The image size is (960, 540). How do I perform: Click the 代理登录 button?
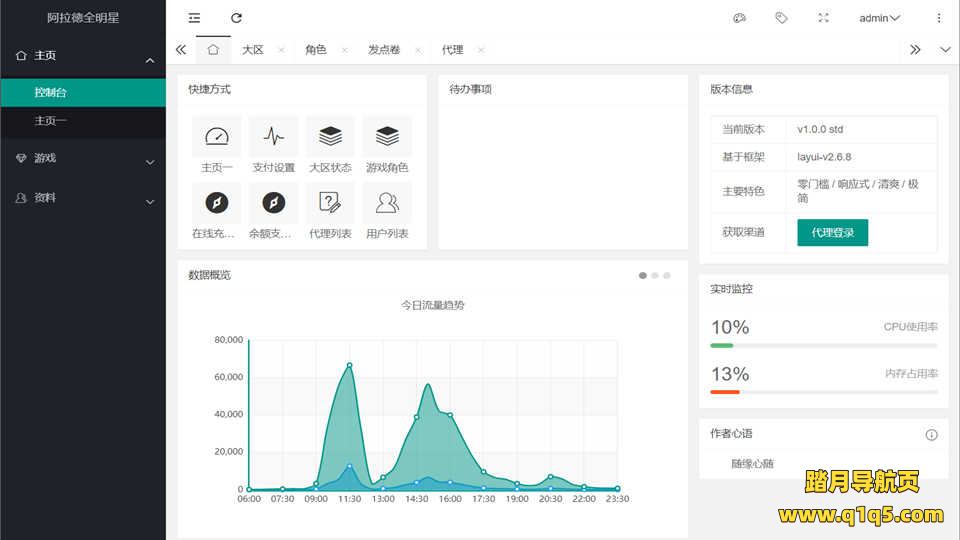[x=832, y=232]
